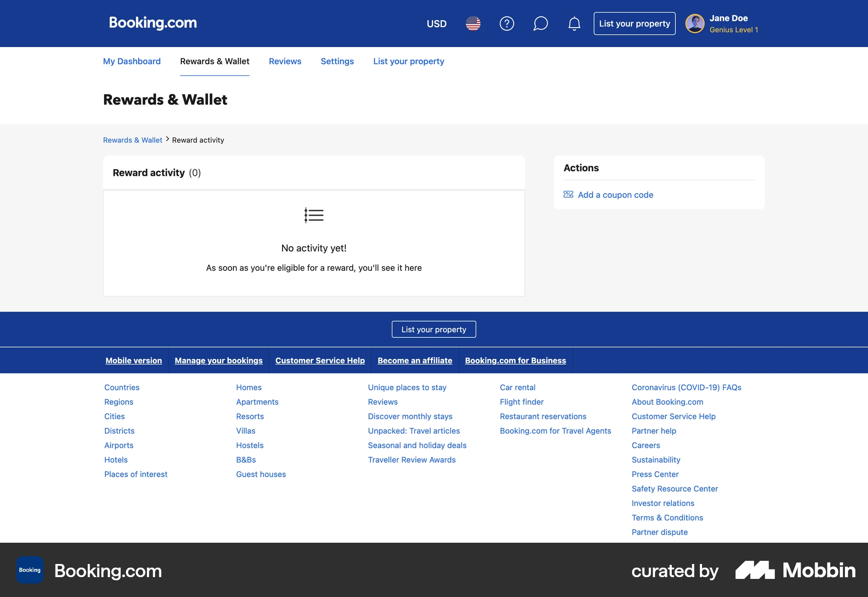
Task: Open the Reward activity breadcrumb chevron
Action: pos(167,139)
